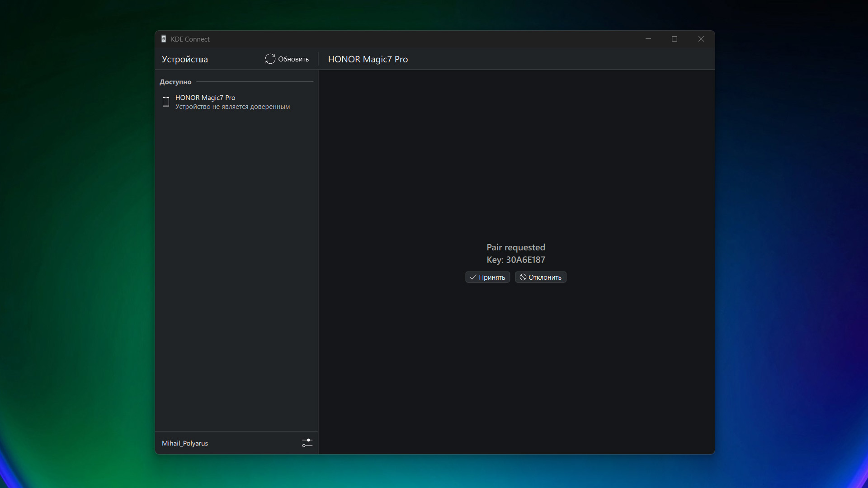868x488 pixels.
Task: Click the phone icon for HONOR Magic7 Pro
Action: click(x=166, y=102)
